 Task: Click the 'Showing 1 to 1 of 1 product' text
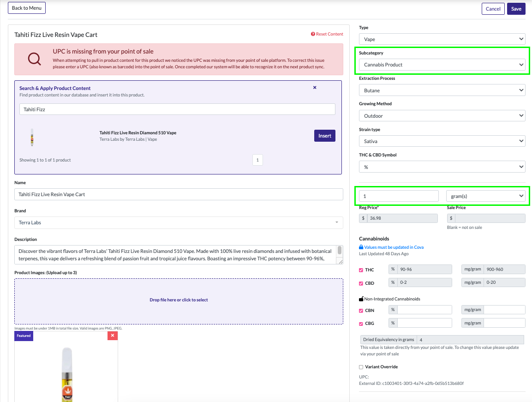(45, 160)
